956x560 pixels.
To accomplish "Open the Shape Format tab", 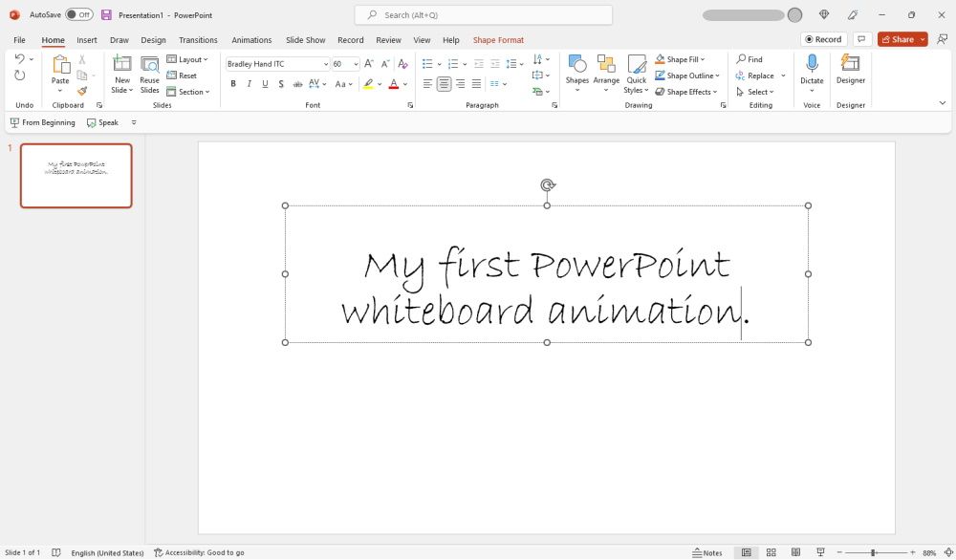I will click(x=498, y=40).
